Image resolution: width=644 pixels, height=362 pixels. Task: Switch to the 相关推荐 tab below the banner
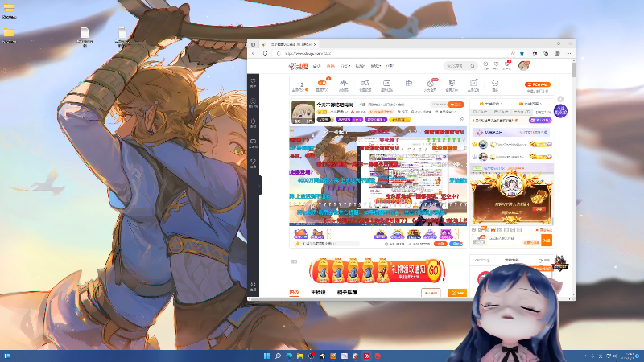(x=347, y=293)
